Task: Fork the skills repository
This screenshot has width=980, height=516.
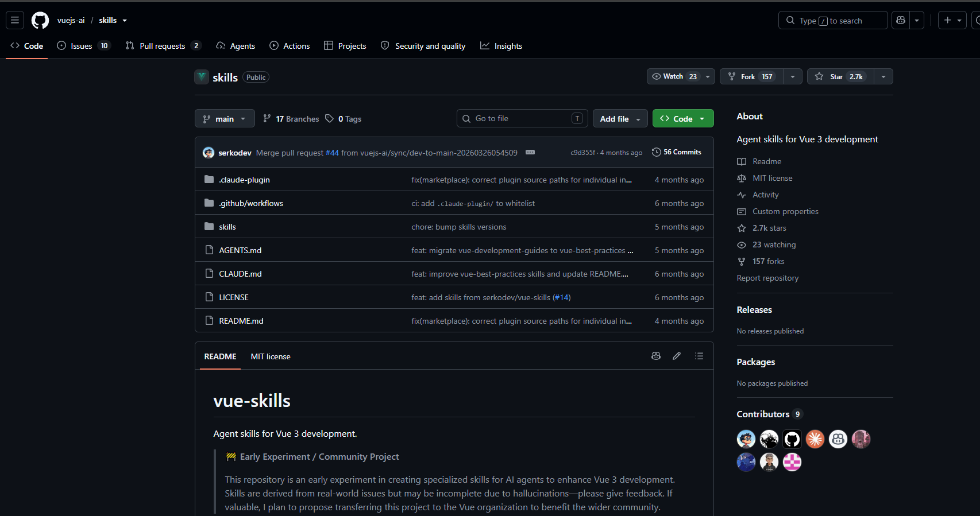Action: point(751,76)
